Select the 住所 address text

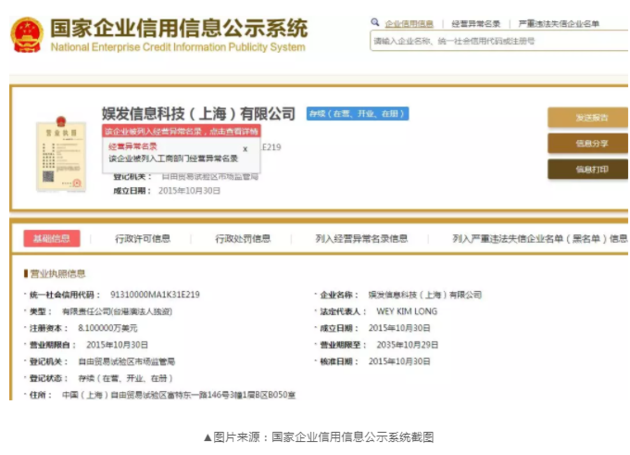pos(179,395)
